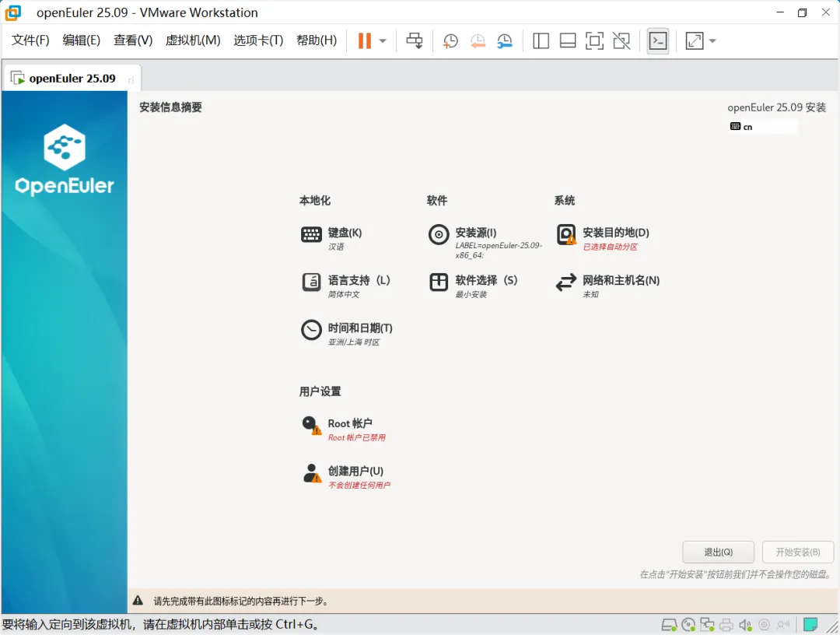The image size is (840, 635).
Task: Toggle the thumbnail bar view icon
Action: [567, 40]
